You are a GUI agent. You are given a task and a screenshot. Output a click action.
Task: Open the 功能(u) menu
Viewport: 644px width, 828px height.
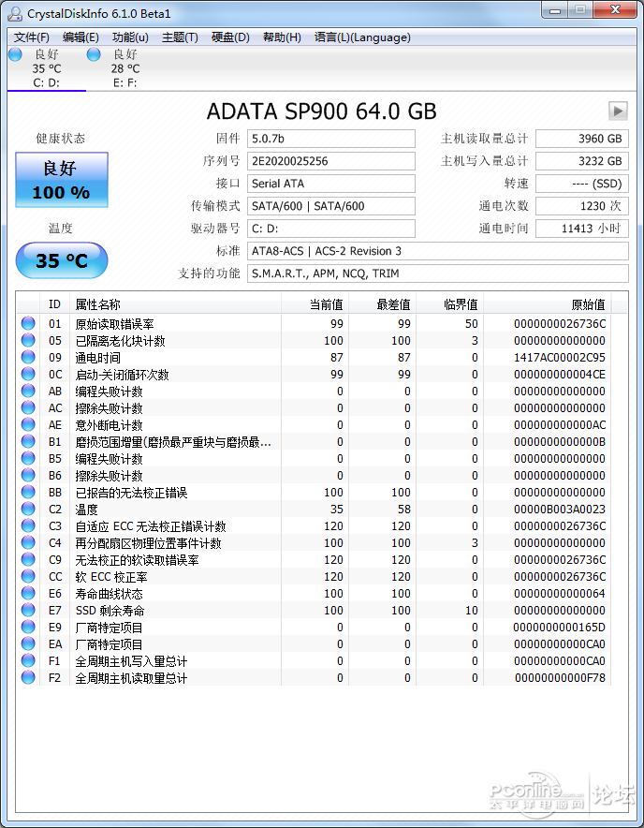tap(130, 37)
